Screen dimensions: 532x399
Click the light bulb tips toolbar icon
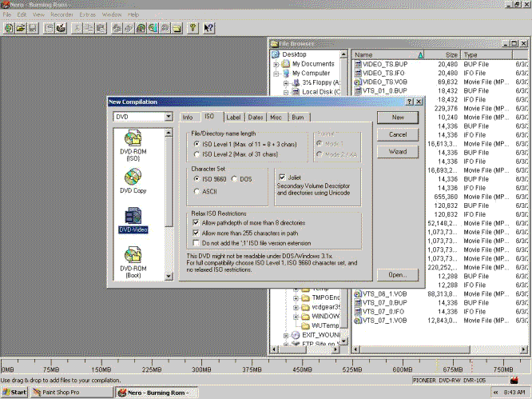193,28
